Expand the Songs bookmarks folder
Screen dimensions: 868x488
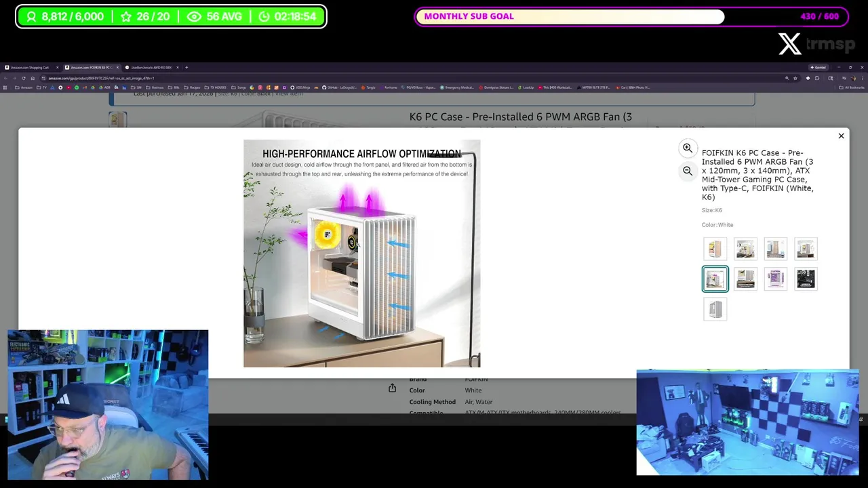(x=238, y=87)
